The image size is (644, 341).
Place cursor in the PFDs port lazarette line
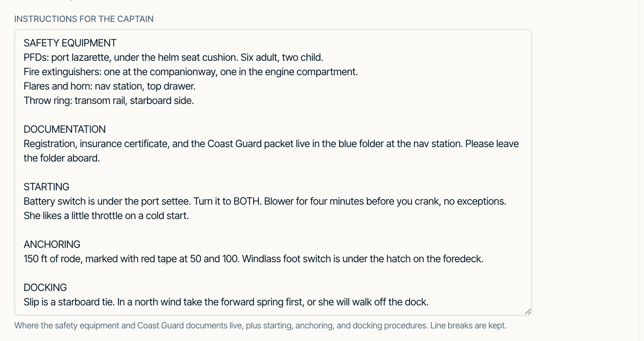(x=173, y=58)
